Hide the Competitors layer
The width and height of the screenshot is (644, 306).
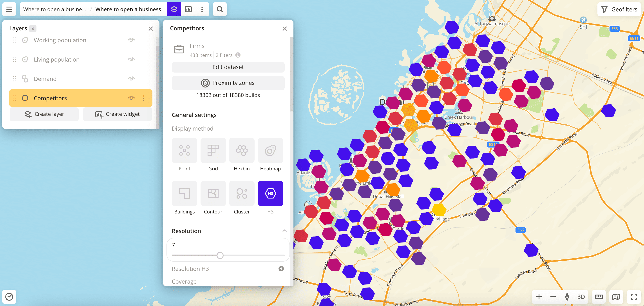[x=131, y=98]
